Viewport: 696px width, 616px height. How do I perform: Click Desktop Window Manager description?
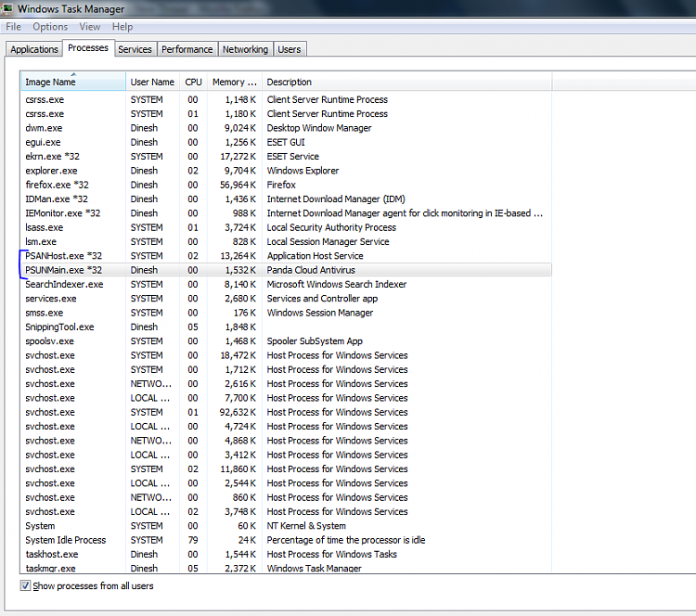click(319, 128)
